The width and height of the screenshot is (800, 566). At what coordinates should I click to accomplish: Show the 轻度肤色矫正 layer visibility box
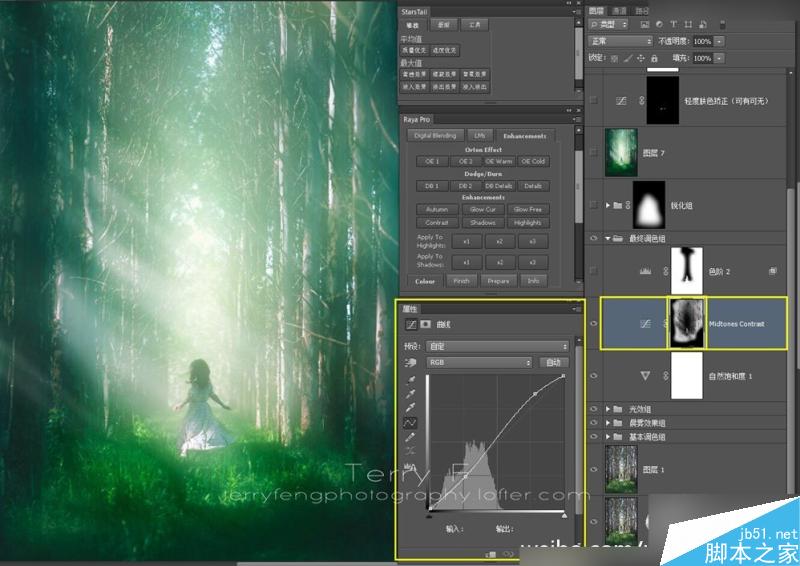(x=593, y=101)
